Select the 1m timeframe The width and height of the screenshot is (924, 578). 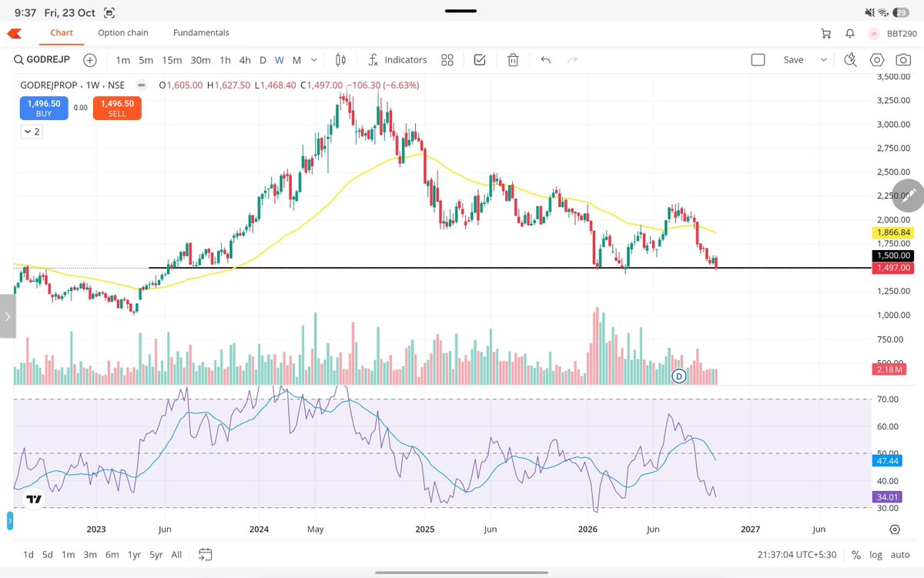coord(122,60)
